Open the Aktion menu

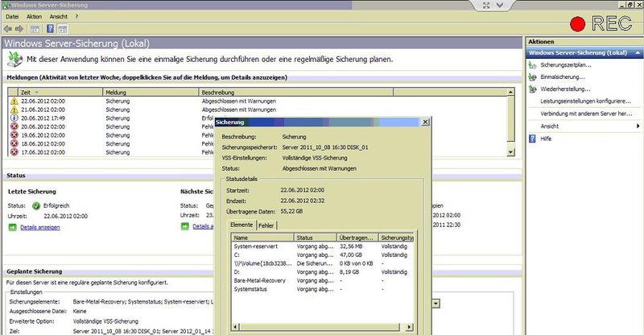point(34,17)
